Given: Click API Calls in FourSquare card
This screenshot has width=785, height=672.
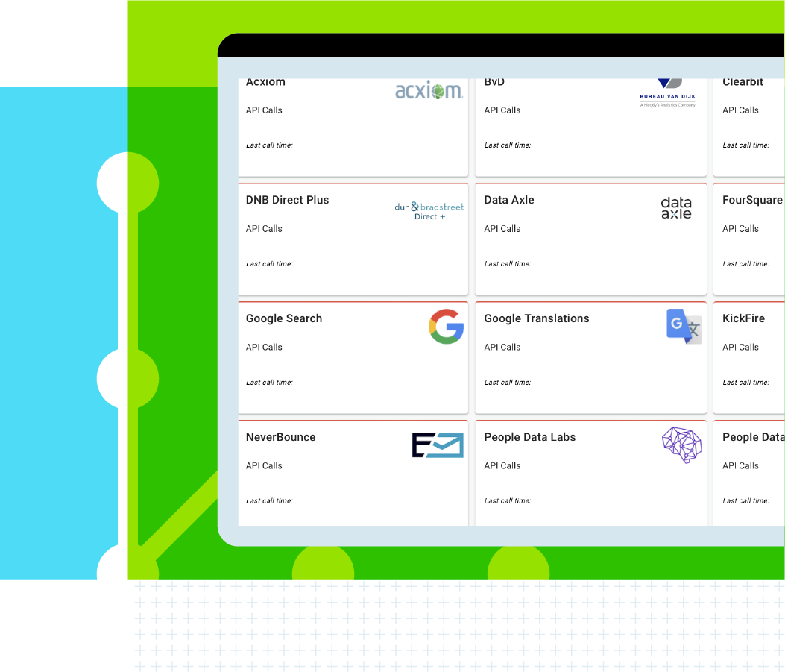Looking at the screenshot, I should 740,229.
